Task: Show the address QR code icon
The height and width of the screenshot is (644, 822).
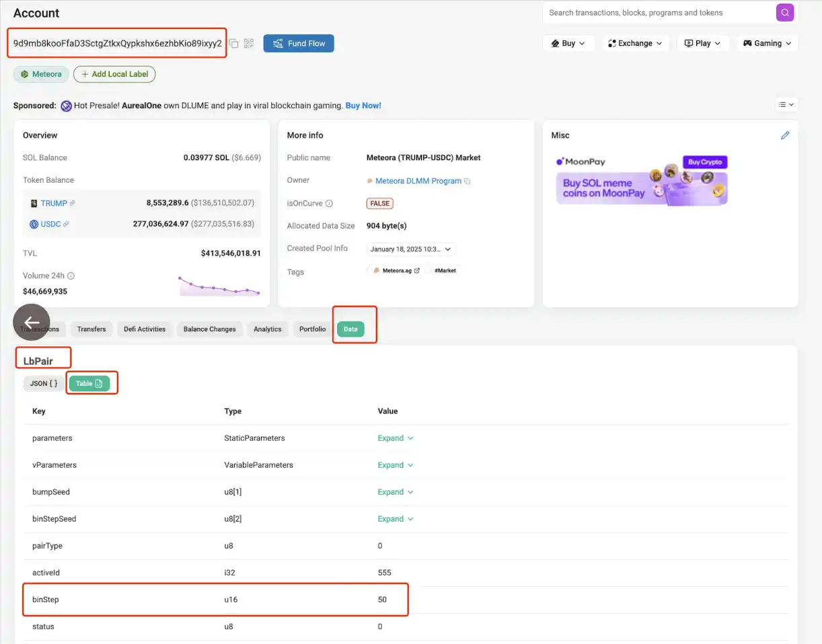Action: [249, 44]
